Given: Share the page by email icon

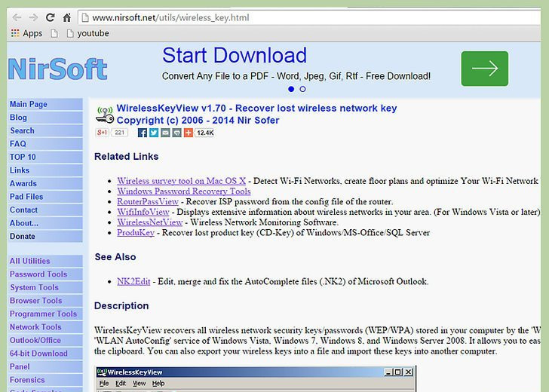Looking at the screenshot, I should coord(165,133).
